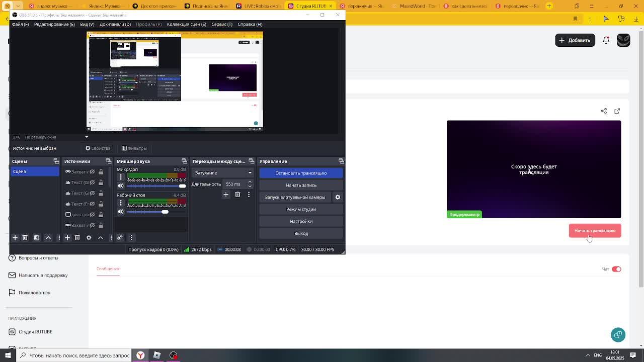Screen dimensions: 644x362
Task: Mute the Рабочий стол audio channel
Action: point(121,212)
